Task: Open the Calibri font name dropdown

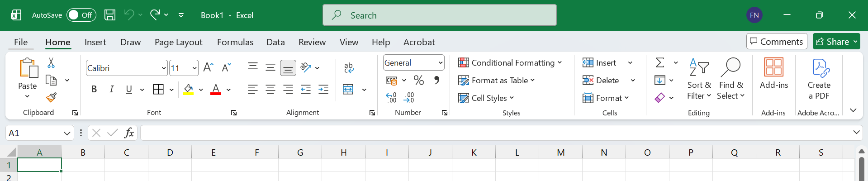Action: 164,68
